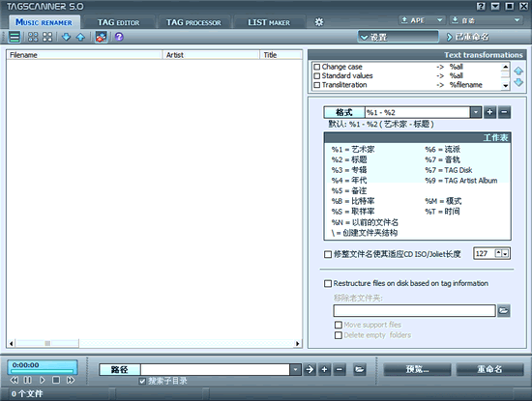Click the 预览 preview button
Image resolution: width=532 pixels, height=401 pixels.
pyautogui.click(x=417, y=369)
